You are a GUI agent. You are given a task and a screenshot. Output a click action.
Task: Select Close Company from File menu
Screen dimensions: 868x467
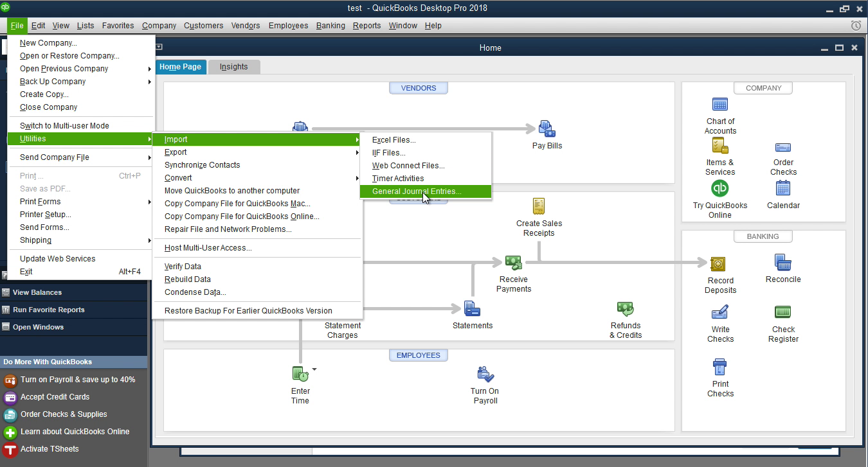(x=81, y=107)
